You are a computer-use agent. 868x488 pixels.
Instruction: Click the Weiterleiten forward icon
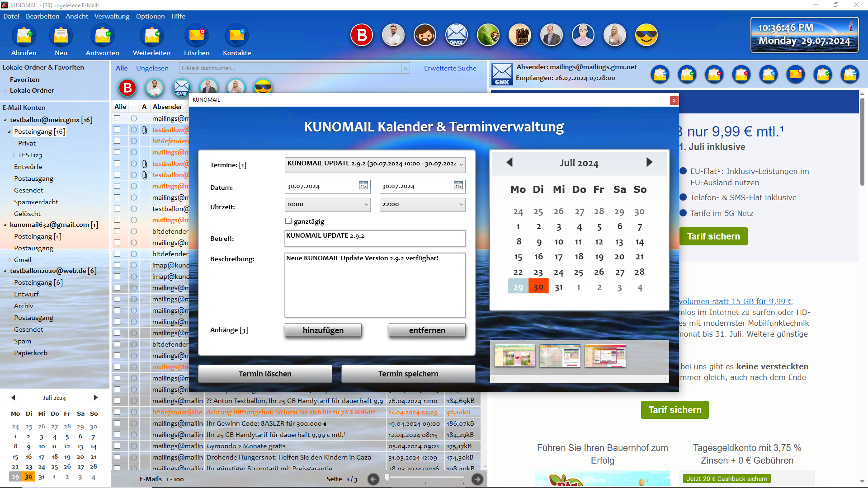[x=152, y=36]
